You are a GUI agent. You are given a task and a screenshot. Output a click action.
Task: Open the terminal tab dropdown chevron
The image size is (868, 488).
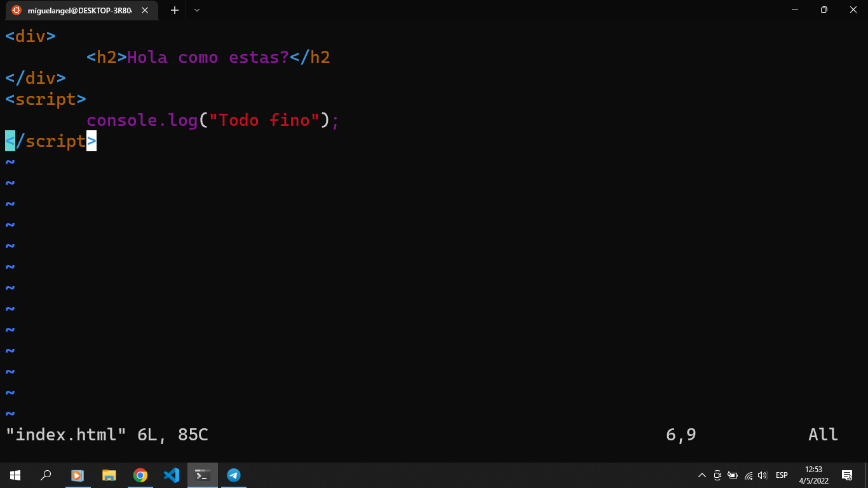click(x=197, y=10)
